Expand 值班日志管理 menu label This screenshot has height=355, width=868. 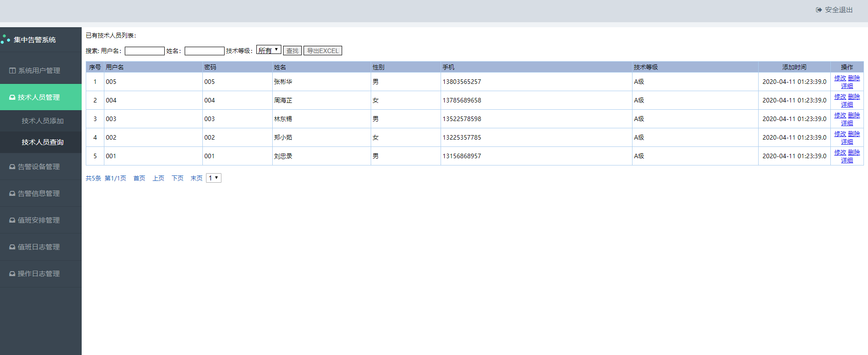coord(39,247)
